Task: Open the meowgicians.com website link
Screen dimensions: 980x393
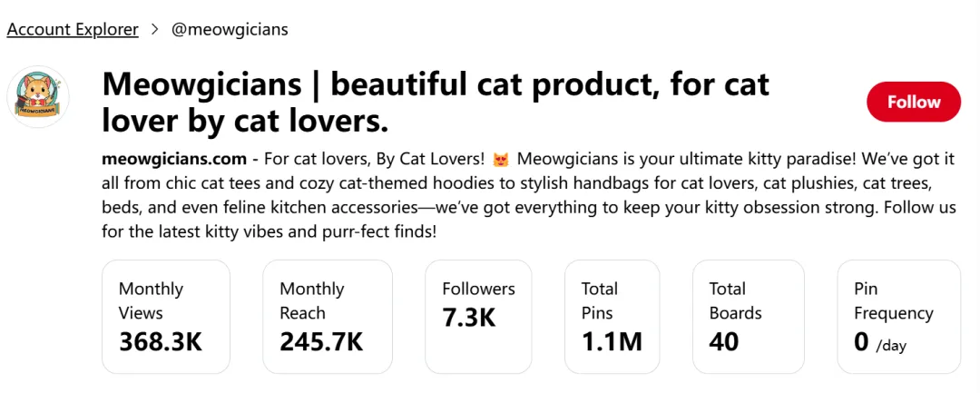Action: pyautogui.click(x=174, y=159)
